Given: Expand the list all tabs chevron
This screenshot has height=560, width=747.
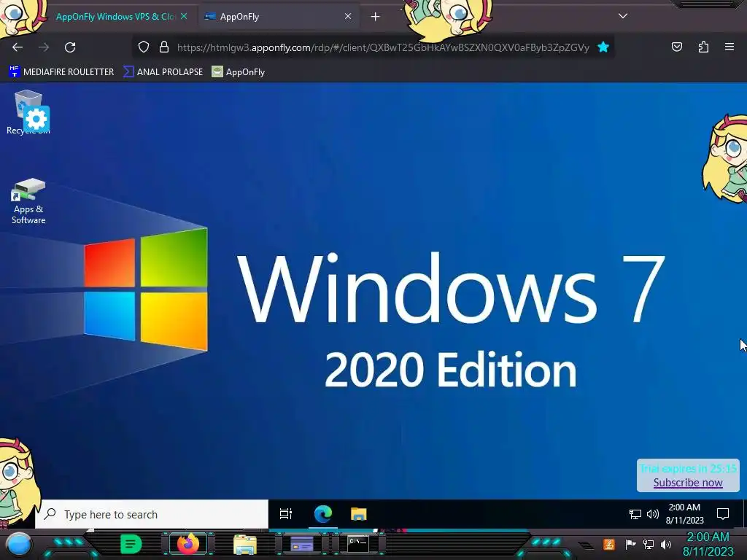Looking at the screenshot, I should [x=623, y=16].
